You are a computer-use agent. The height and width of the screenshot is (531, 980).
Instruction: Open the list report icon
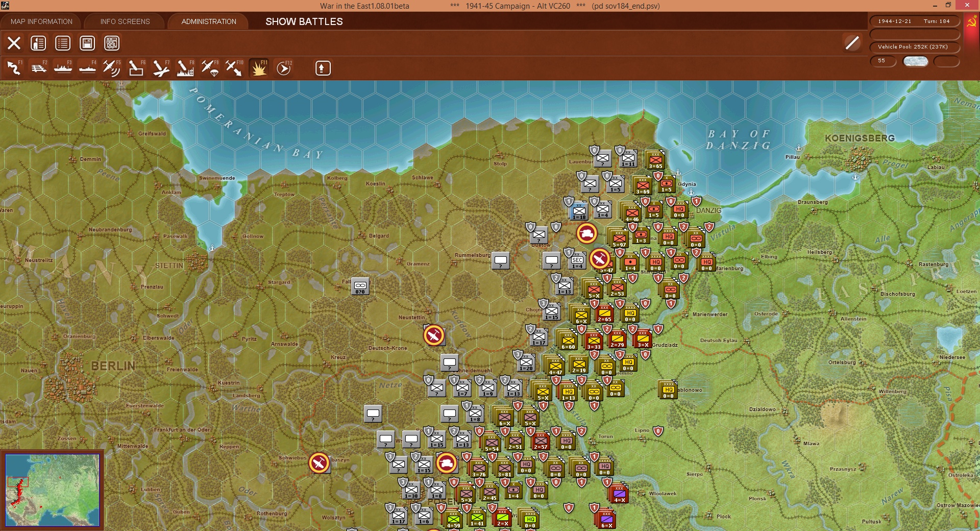[63, 43]
